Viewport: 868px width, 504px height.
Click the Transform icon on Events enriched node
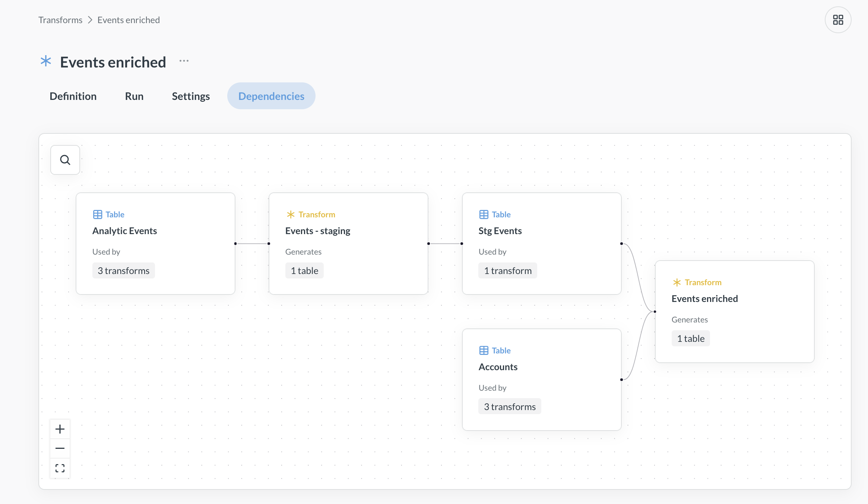pos(677,282)
